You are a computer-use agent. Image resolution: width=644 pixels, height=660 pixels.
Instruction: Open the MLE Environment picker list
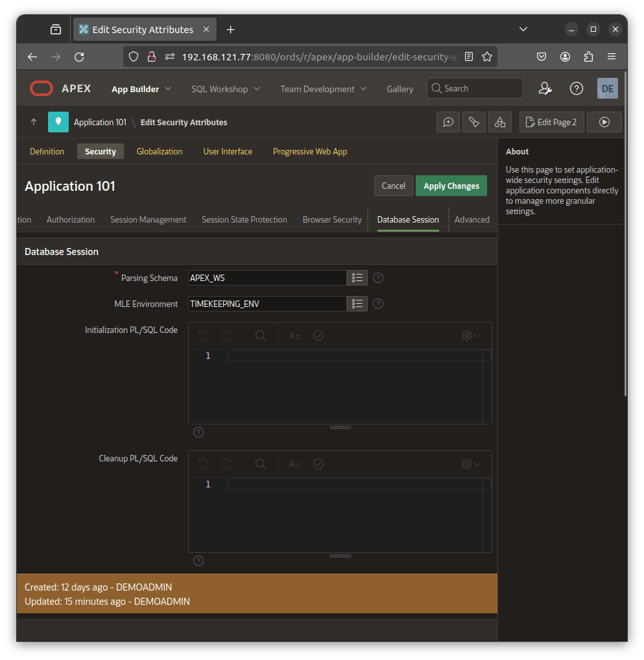pos(357,304)
